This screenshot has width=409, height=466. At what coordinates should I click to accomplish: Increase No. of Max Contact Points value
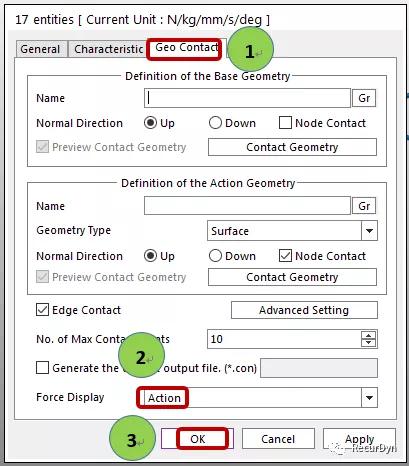pos(368,335)
